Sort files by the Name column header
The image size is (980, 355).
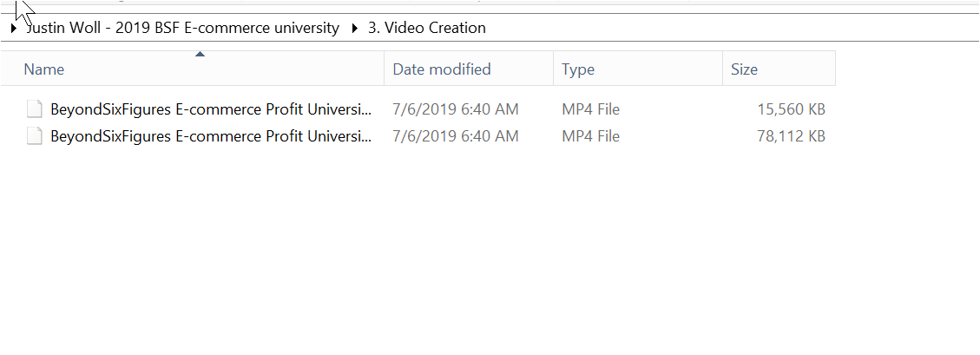pyautogui.click(x=44, y=69)
